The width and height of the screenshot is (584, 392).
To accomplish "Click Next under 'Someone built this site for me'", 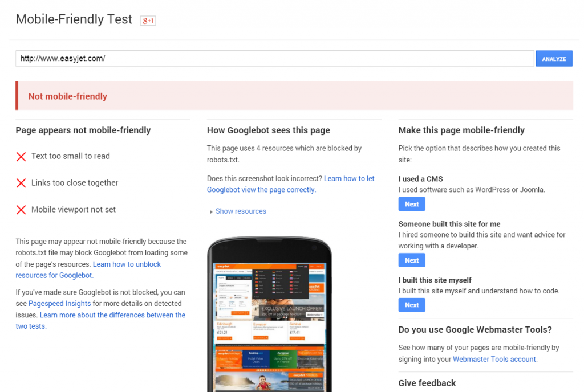I will 411,260.
